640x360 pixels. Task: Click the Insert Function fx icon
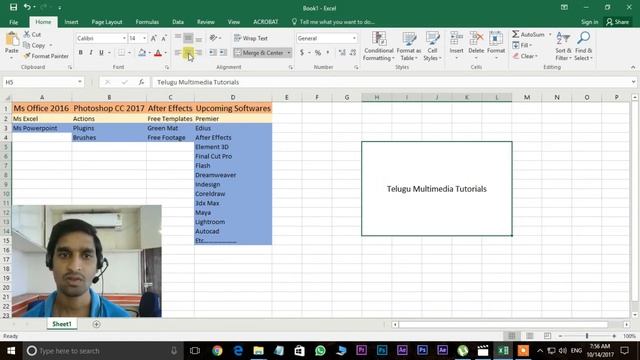(141, 82)
